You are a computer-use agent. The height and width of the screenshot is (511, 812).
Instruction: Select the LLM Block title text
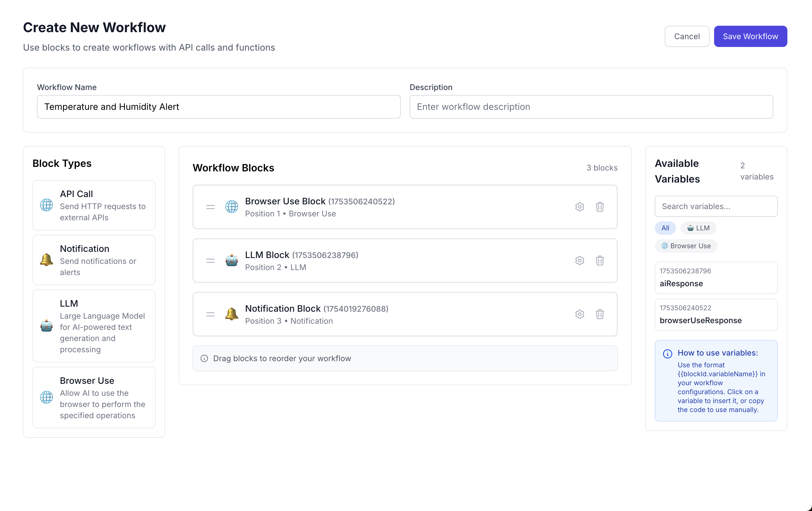[x=267, y=255]
